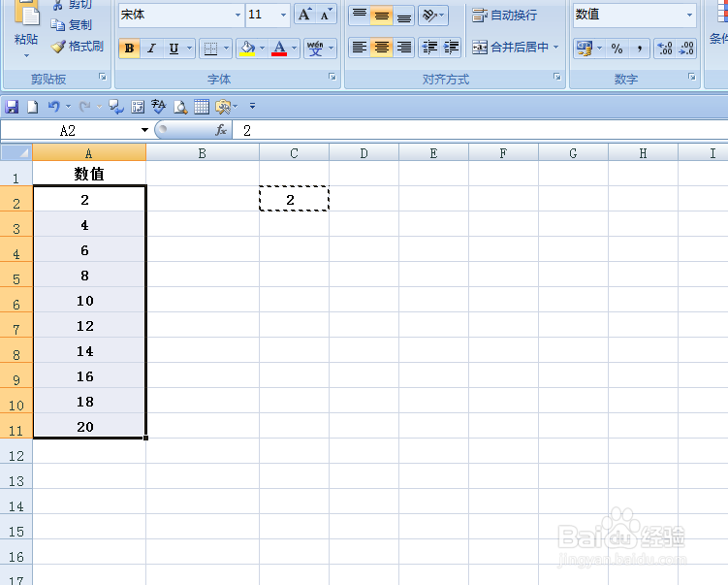This screenshot has width=728, height=585.
Task: Open font (字体) group dialog launcher
Action: [332, 78]
